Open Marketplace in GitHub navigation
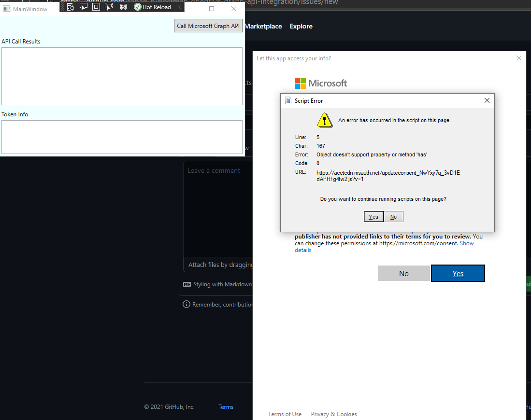The image size is (531, 420). click(263, 26)
